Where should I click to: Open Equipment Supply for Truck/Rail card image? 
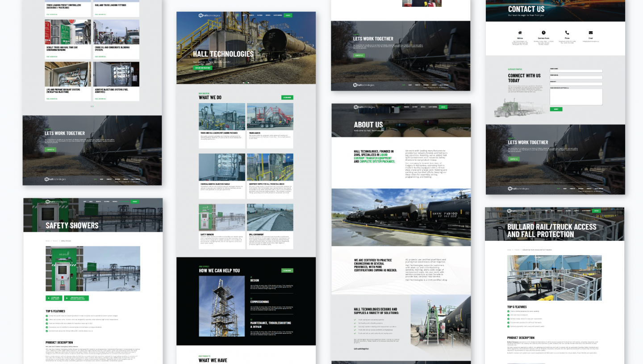tap(270, 167)
